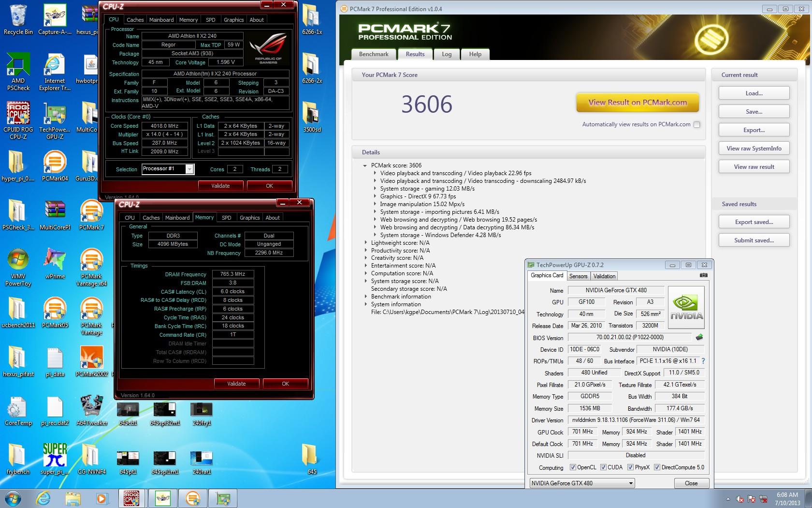Click Validate in the CPU-Z Memory window
The image size is (812, 508).
tap(236, 384)
